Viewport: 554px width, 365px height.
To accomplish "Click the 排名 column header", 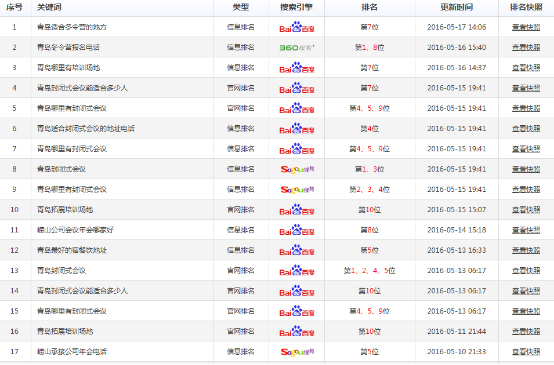I will [x=369, y=7].
